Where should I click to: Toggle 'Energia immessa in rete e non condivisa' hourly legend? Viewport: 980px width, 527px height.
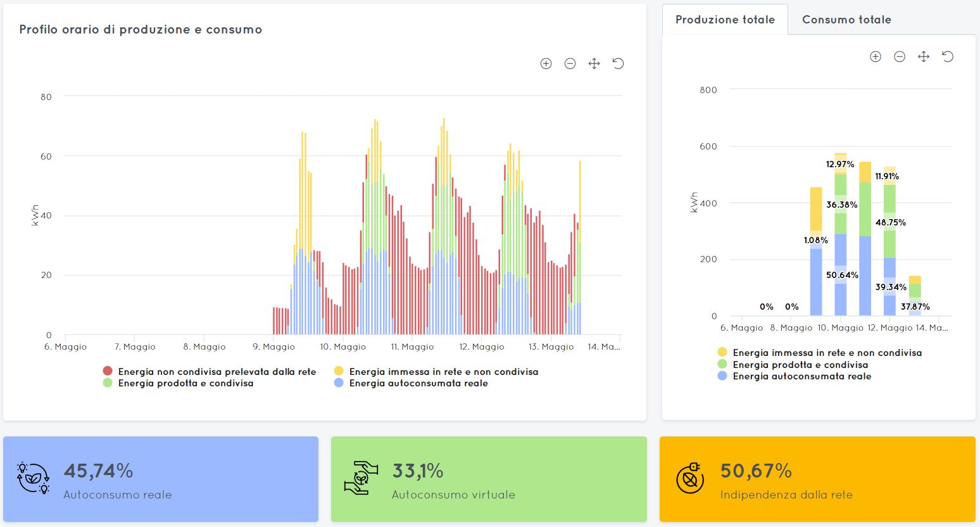coord(436,372)
